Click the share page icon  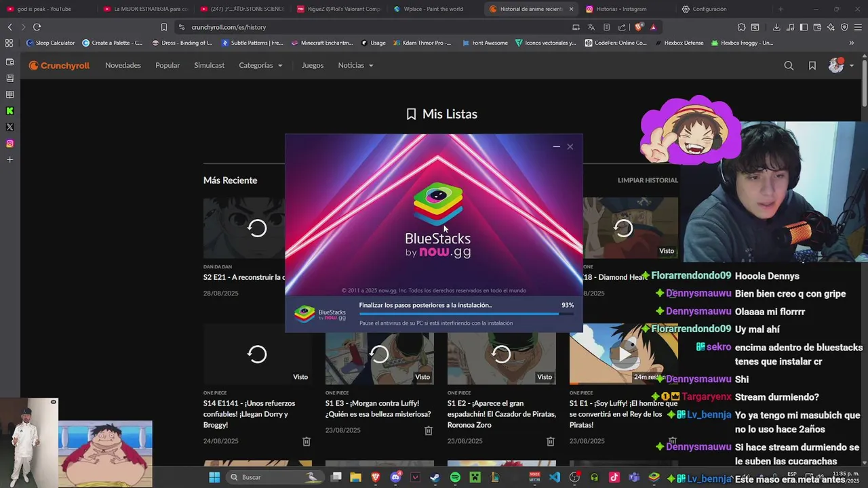[622, 27]
